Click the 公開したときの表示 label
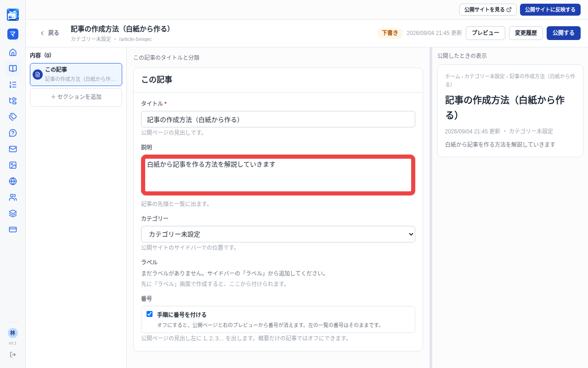This screenshot has width=588, height=368. 462,56
